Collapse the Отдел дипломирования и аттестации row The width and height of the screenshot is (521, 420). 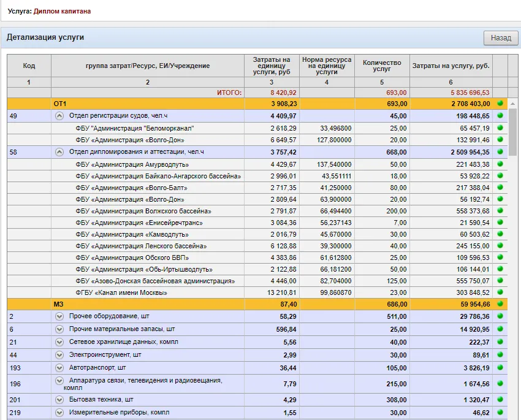click(x=59, y=151)
